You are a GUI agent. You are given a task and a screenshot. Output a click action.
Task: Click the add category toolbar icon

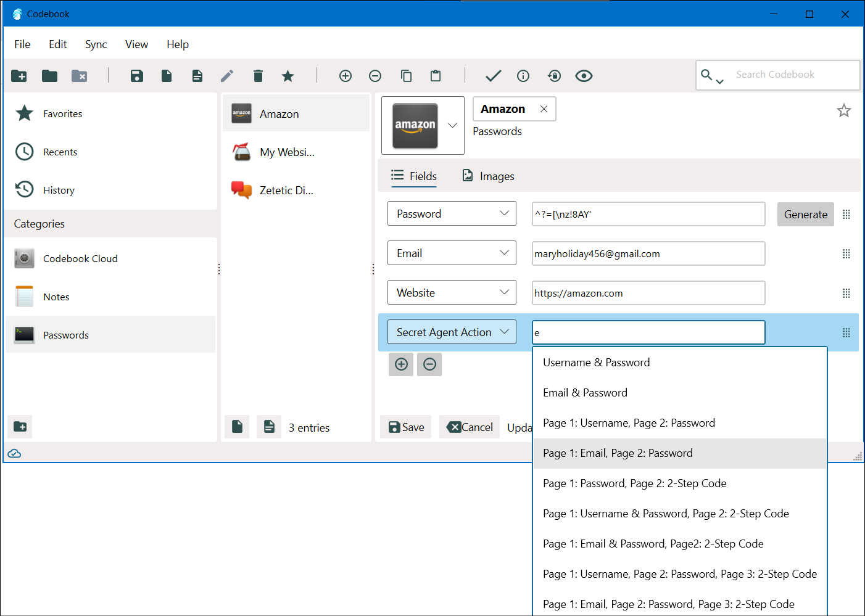point(19,76)
